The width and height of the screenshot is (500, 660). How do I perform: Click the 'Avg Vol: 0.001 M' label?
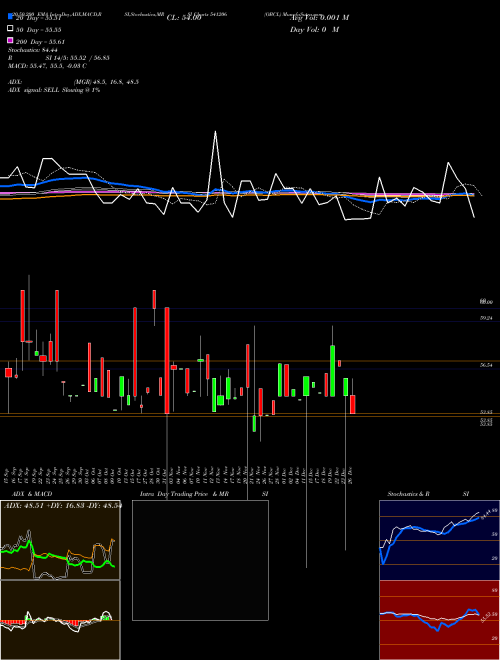coord(319,18)
